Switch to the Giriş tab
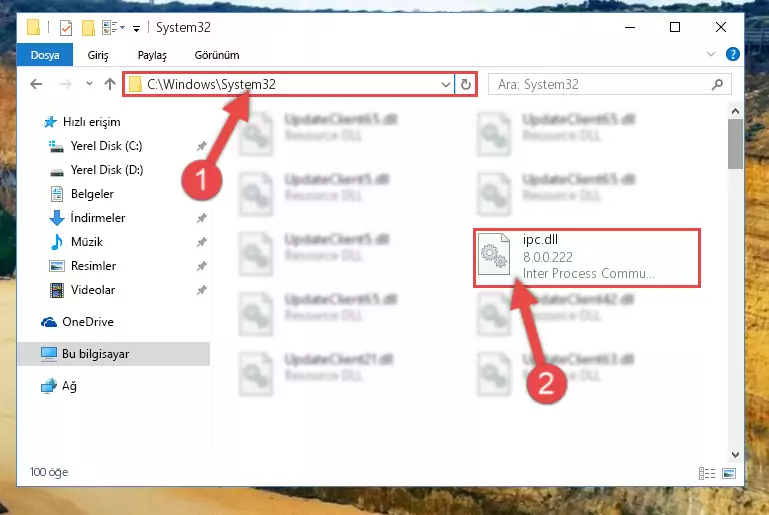 pyautogui.click(x=98, y=55)
